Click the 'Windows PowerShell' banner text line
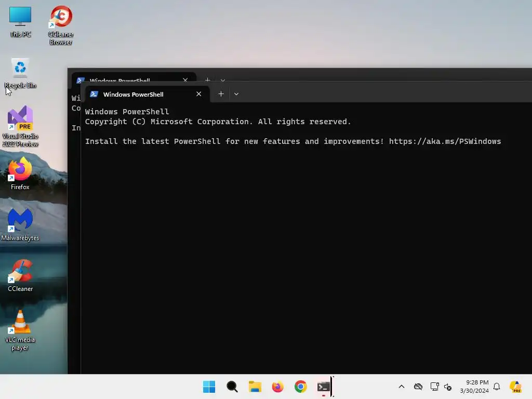Screen dimensions: 532x399 pos(127,112)
